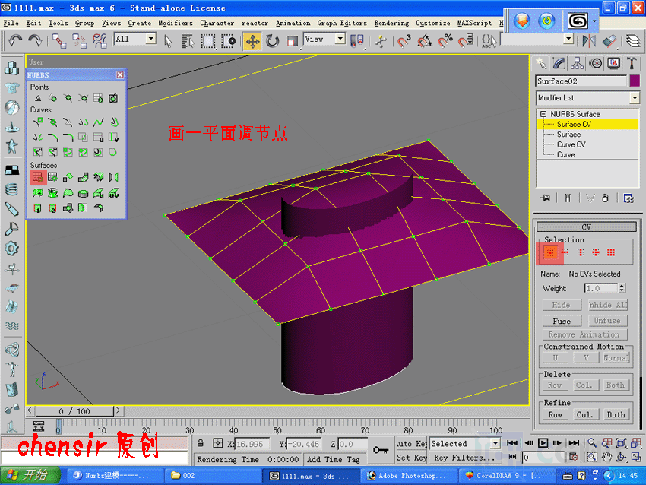Open the Edit menu
The width and height of the screenshot is (646, 485).
tap(33, 23)
